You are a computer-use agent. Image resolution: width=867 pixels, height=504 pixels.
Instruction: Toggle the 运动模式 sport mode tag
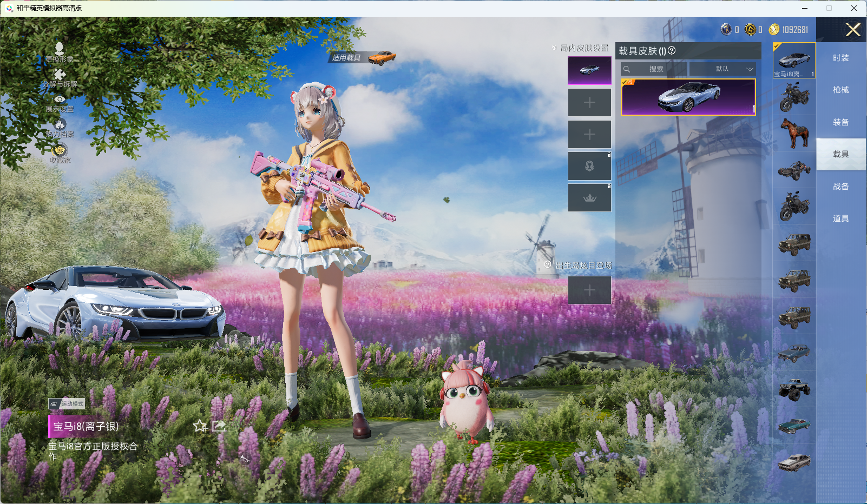[x=67, y=403]
